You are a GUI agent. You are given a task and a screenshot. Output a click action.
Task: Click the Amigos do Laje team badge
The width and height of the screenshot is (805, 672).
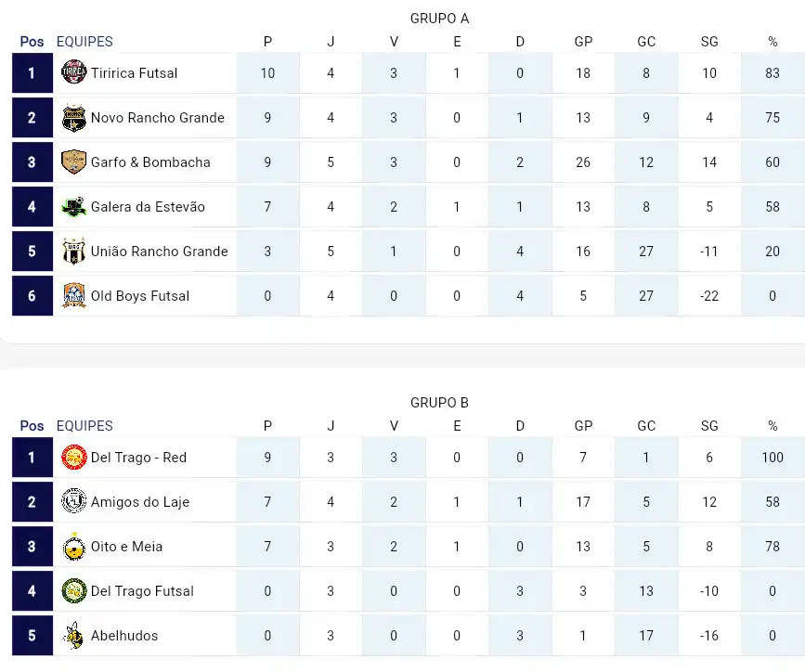tap(73, 501)
